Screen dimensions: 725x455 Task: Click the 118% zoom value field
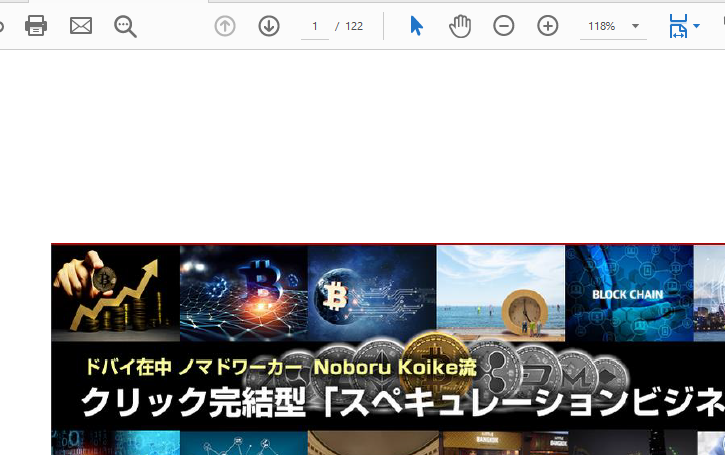point(602,26)
